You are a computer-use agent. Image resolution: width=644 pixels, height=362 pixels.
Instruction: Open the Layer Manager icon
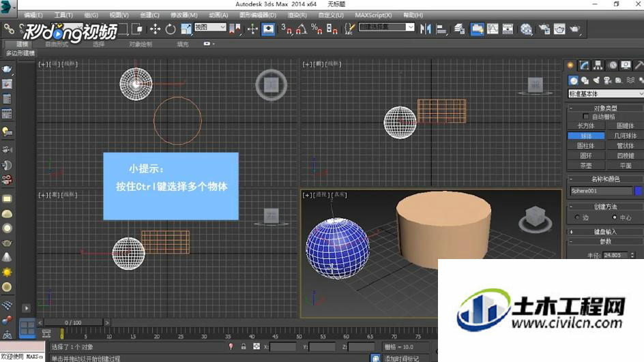pos(460,29)
